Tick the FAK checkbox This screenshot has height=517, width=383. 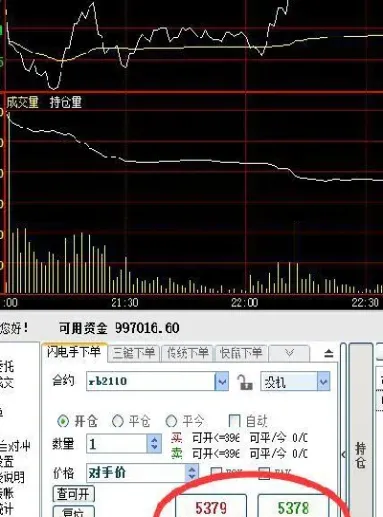pos(264,472)
